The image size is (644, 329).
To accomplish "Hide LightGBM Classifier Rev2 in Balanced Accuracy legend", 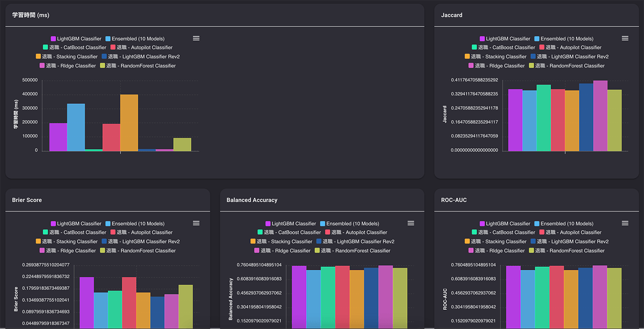I will [x=355, y=241].
